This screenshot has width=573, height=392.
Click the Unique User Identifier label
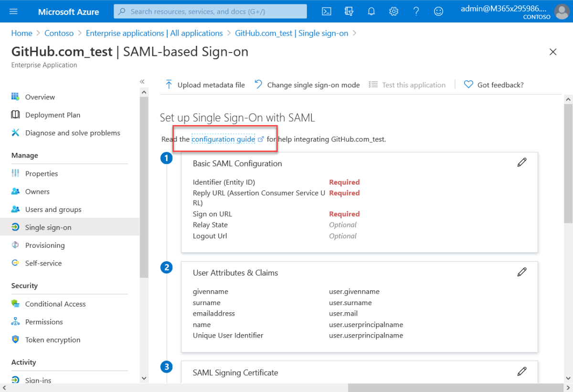point(228,335)
